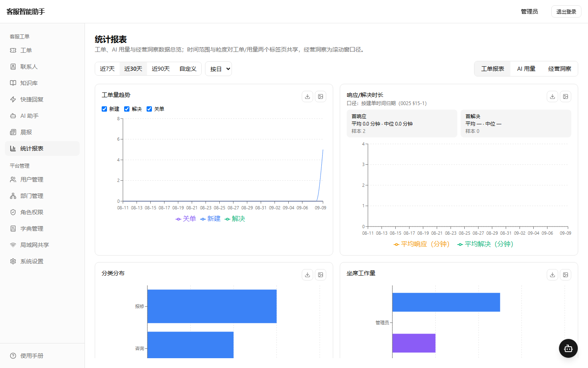Switch to the AI 用量 tab
This screenshot has height=368, width=588.
[x=526, y=69]
